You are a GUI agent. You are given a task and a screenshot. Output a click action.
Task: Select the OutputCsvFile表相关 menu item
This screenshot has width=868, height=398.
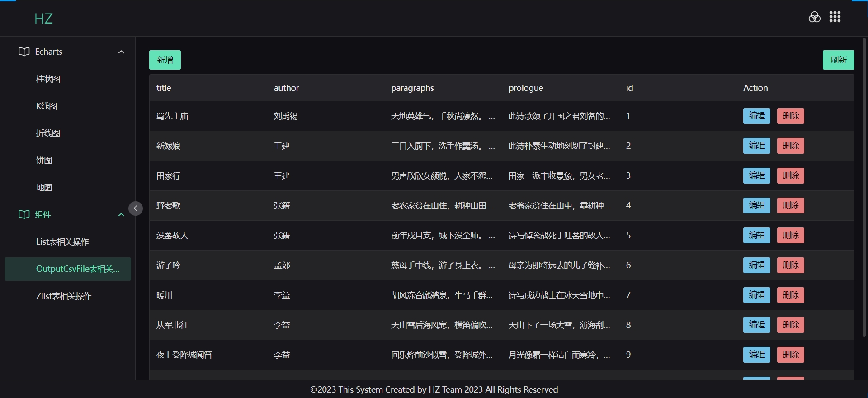coord(68,269)
